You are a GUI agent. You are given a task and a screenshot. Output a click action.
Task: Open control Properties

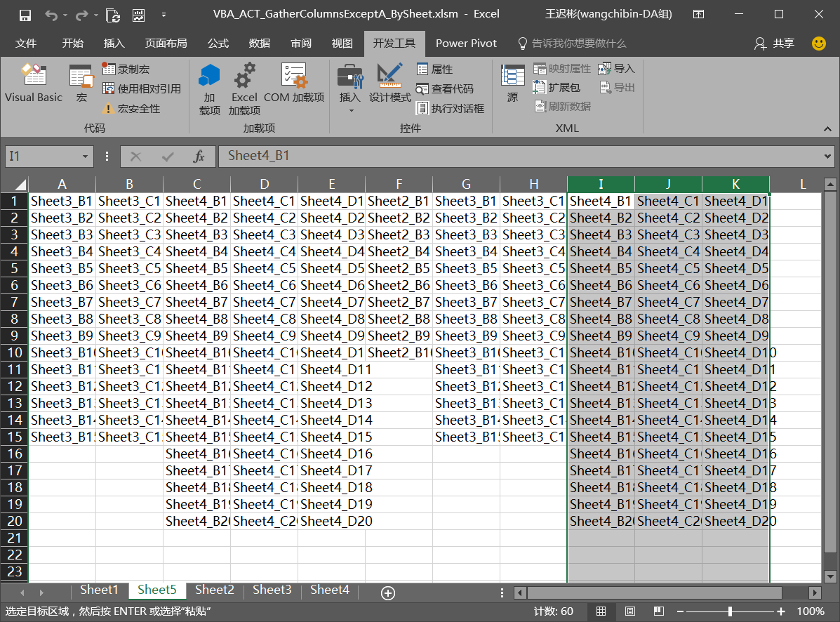point(435,69)
